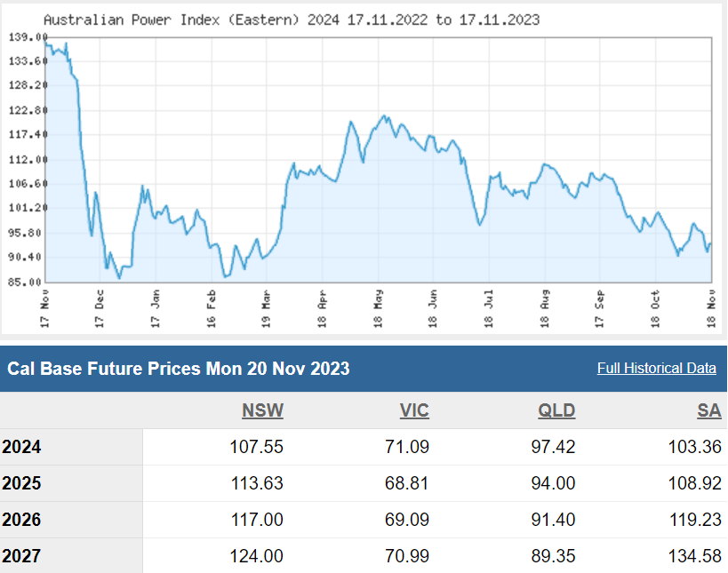
Task: Click the Australian Power Index chart title
Action: pyautogui.click(x=291, y=19)
